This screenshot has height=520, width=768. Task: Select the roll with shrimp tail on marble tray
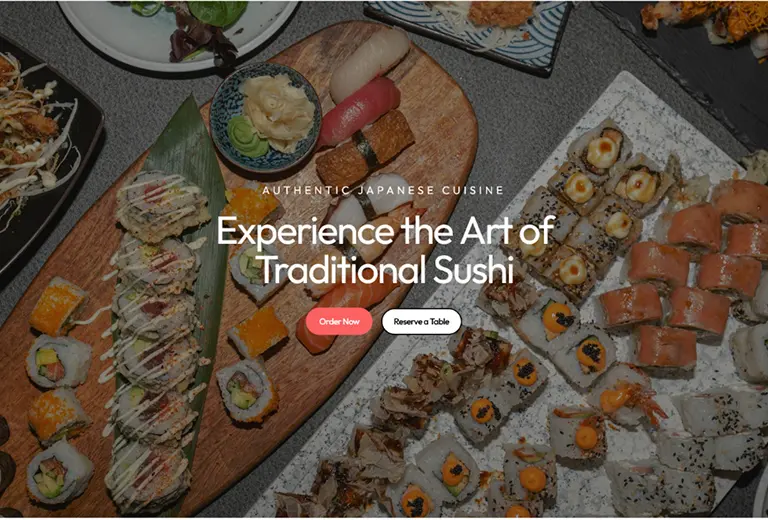[x=627, y=397]
